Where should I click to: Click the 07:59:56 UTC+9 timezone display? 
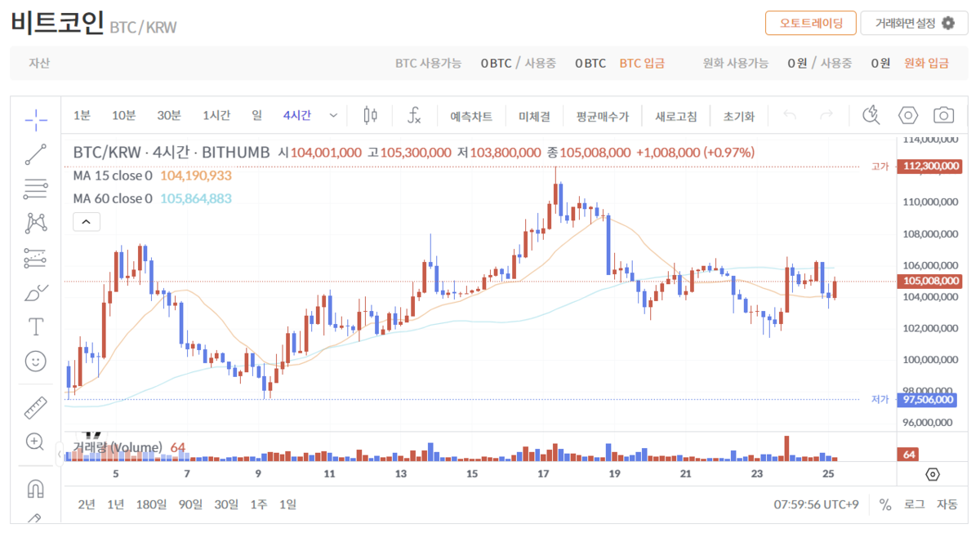coord(816,504)
